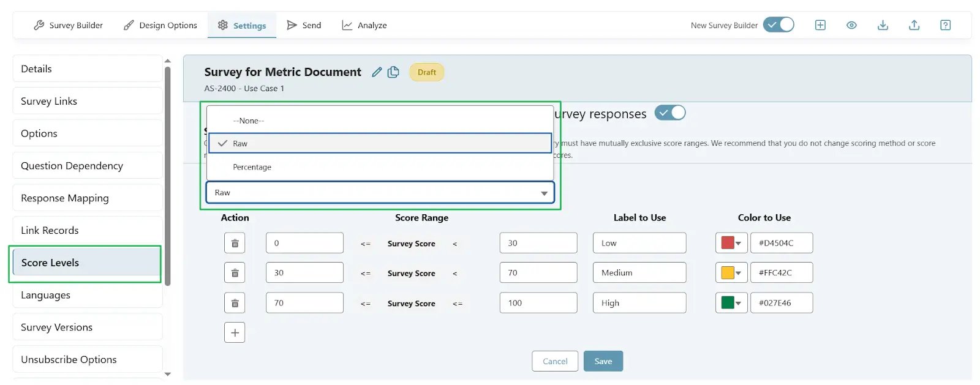Click the Medium label field
The image size is (980, 385).
click(x=639, y=272)
